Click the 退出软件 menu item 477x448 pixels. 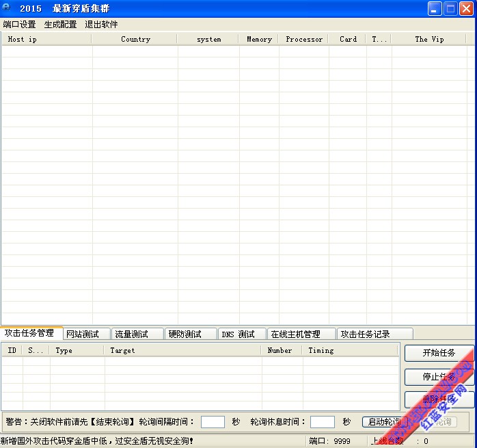(x=101, y=25)
